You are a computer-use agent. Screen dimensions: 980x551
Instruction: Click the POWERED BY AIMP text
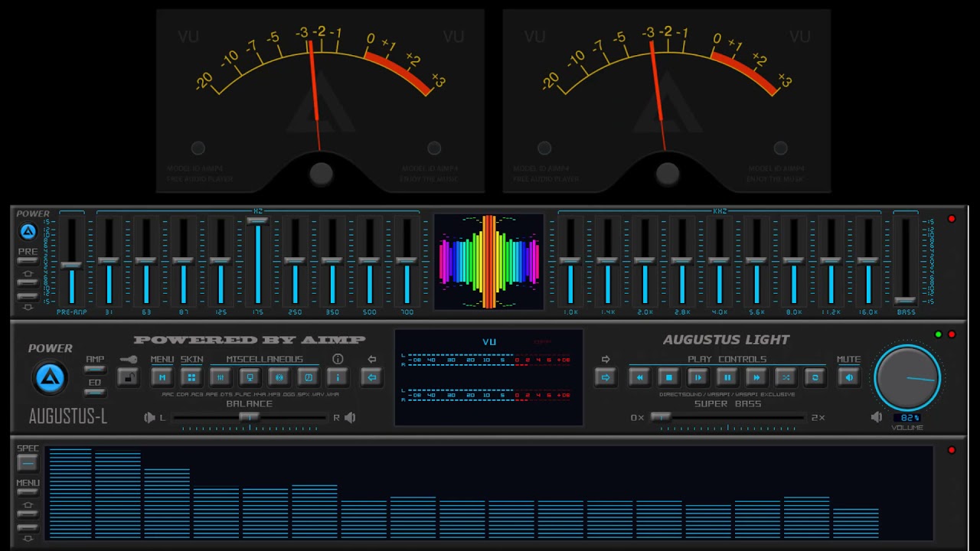click(x=250, y=340)
